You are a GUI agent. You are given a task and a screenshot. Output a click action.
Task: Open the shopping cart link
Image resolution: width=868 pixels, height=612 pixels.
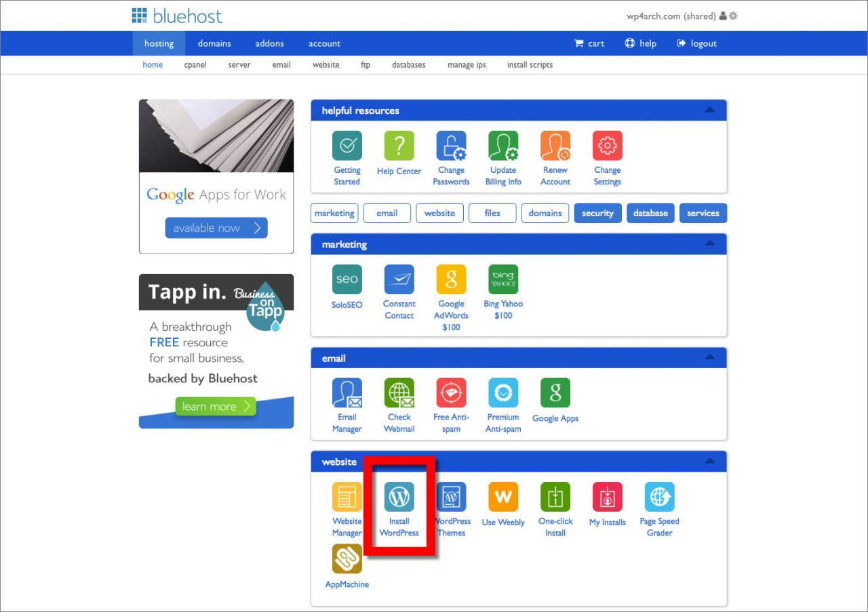coord(589,43)
